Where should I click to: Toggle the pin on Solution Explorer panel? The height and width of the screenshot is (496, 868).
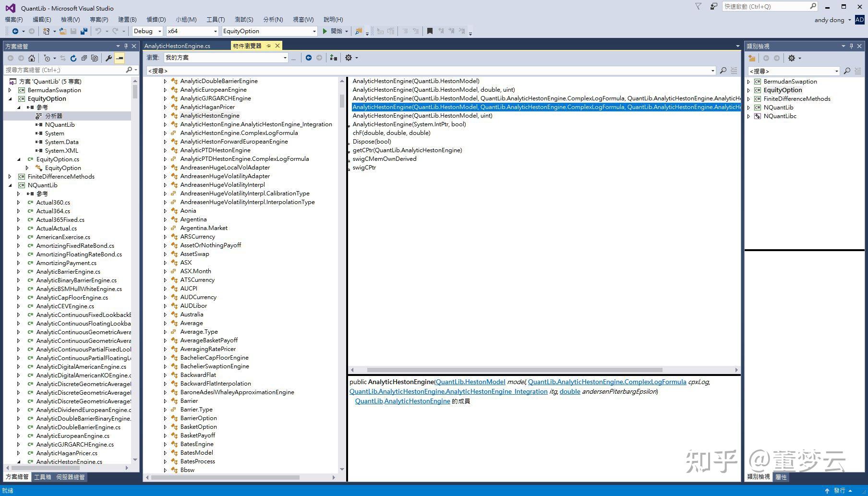(126, 46)
